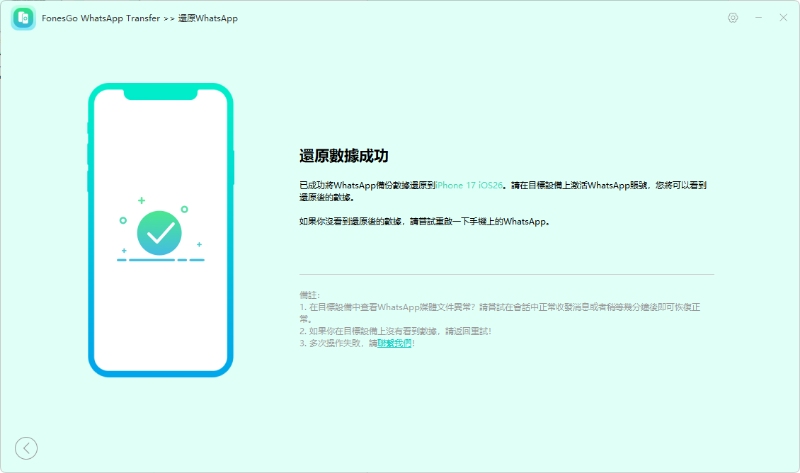Minimize the FonesGo window
800x473 pixels.
pyautogui.click(x=759, y=18)
